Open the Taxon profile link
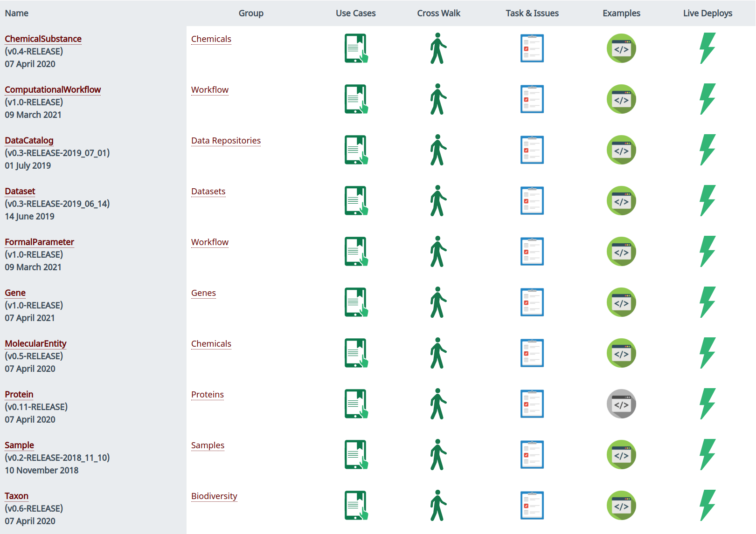 click(x=16, y=496)
